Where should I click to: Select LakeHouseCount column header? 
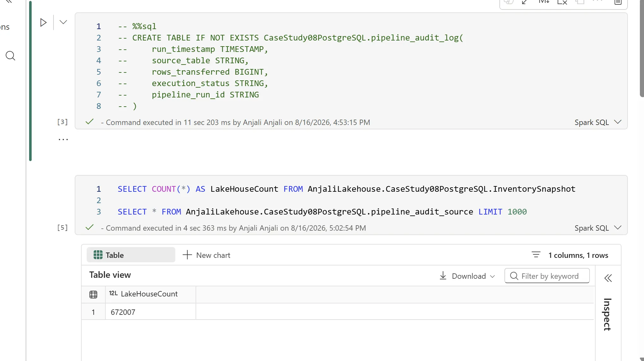(150, 294)
